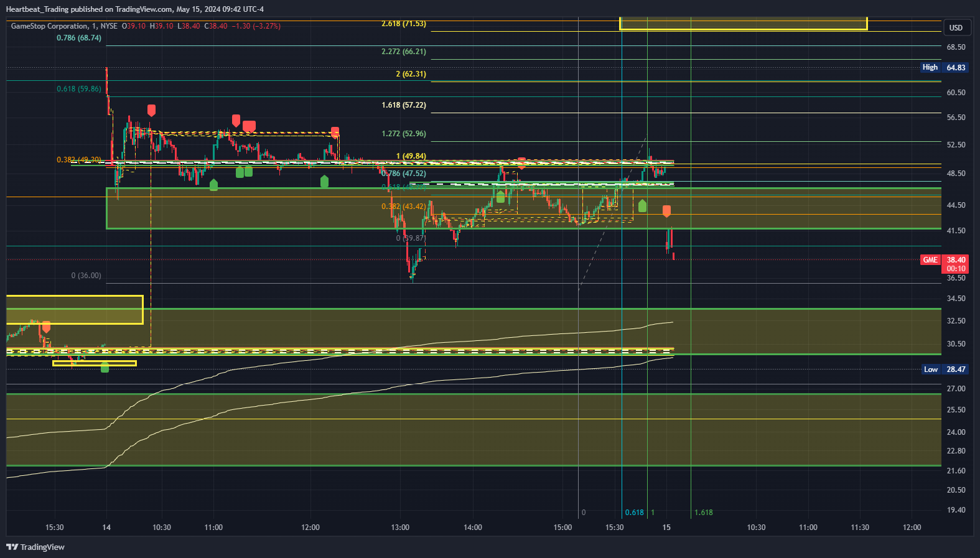980x558 pixels.
Task: Select the High 64.83 price label
Action: pos(945,67)
